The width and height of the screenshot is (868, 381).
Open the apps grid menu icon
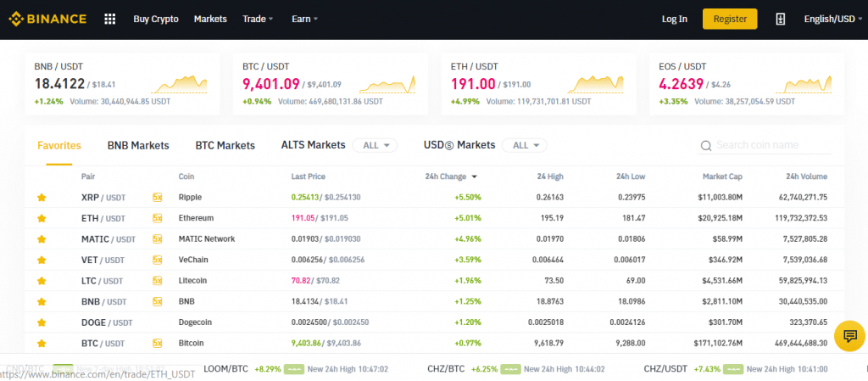point(109,19)
